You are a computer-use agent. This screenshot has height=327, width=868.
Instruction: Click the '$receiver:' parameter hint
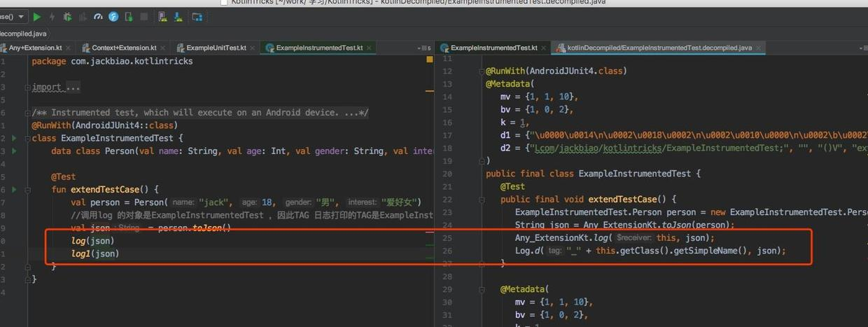click(x=635, y=238)
